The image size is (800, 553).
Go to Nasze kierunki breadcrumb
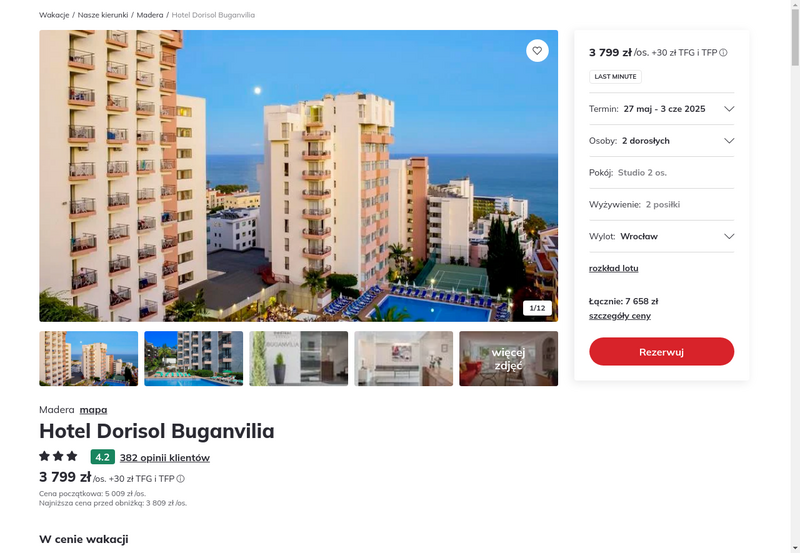pos(103,15)
